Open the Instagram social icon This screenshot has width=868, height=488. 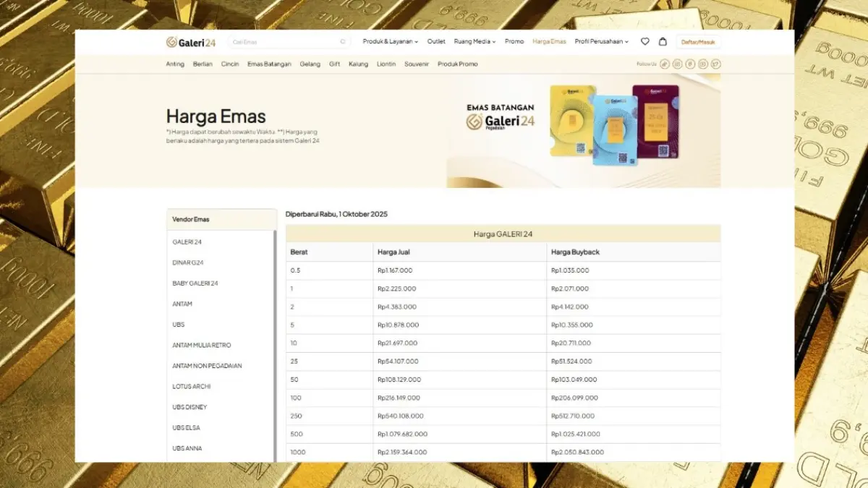pyautogui.click(x=678, y=64)
